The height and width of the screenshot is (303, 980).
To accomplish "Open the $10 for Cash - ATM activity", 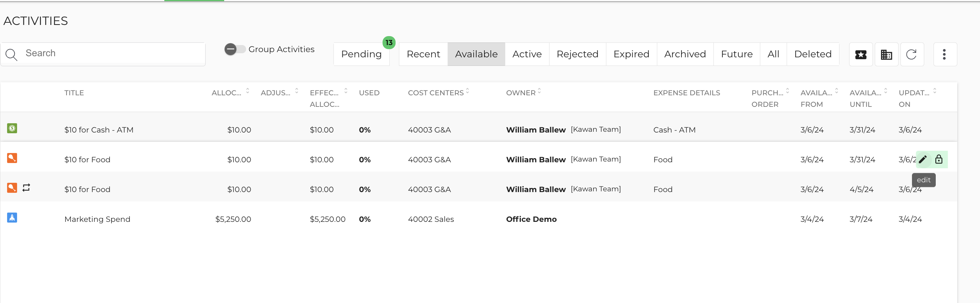I will pos(99,130).
